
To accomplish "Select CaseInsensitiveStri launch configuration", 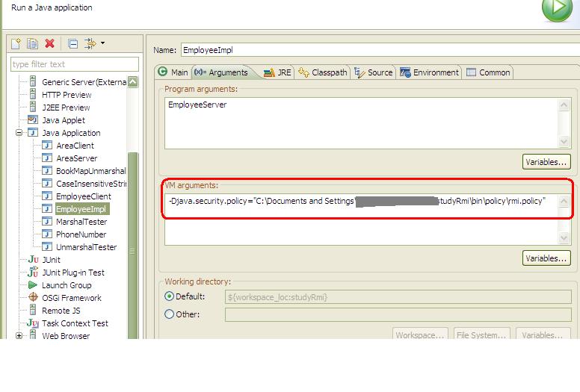I will (x=91, y=184).
